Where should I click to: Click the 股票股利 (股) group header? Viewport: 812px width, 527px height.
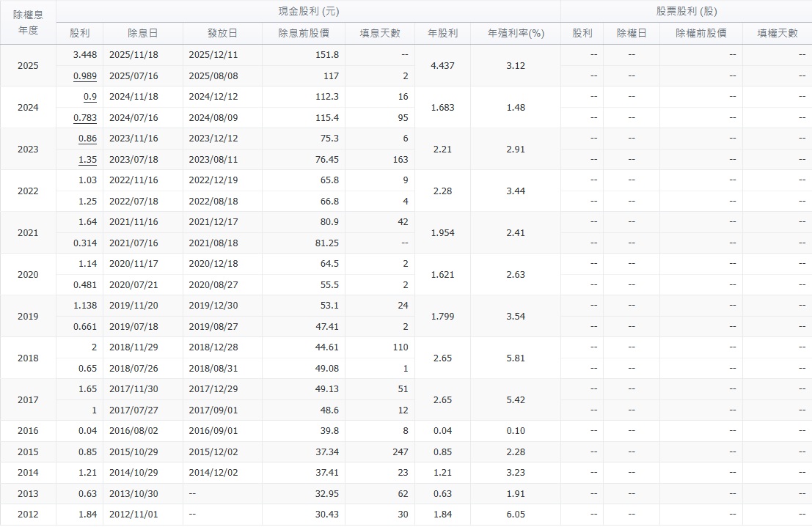[x=686, y=12]
